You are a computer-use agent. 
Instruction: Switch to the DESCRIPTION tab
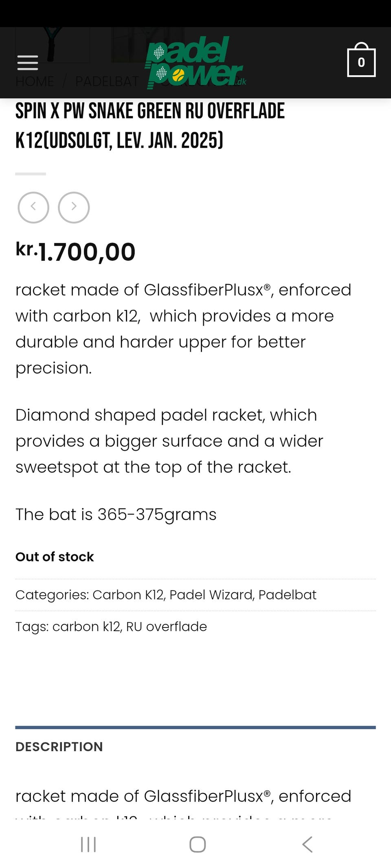[x=59, y=746]
